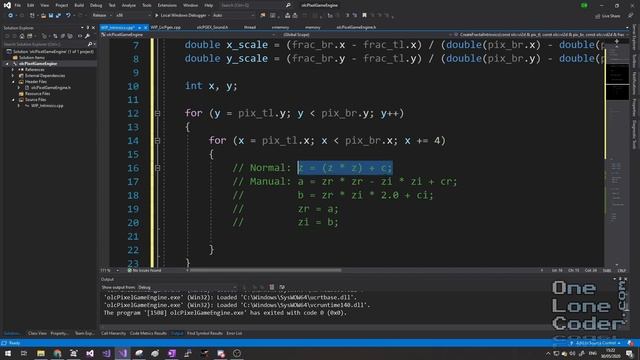Open the Release configuration dropdown
Image resolution: width=640 pixels, height=360 pixels.
[102, 16]
